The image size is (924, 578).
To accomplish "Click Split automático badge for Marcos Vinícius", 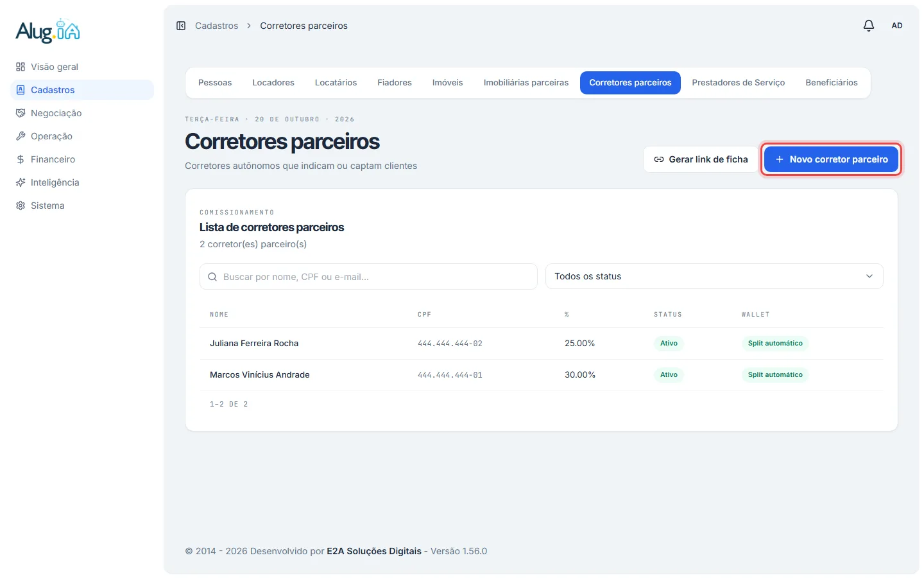I will click(x=775, y=375).
